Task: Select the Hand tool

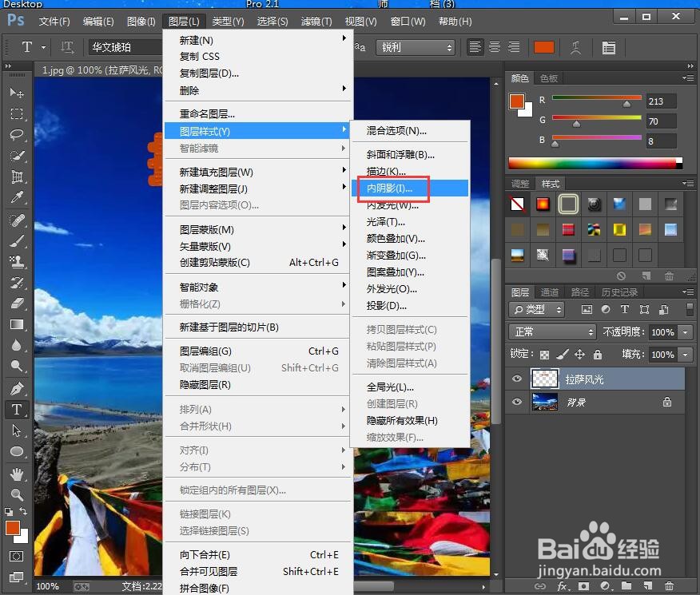Action: pyautogui.click(x=18, y=473)
